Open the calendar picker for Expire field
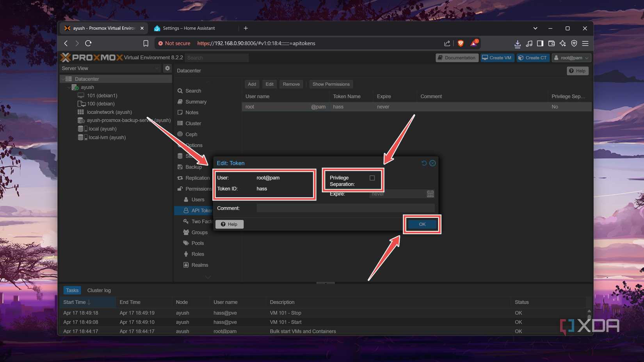Screen dimensions: 644x362 tap(430, 193)
